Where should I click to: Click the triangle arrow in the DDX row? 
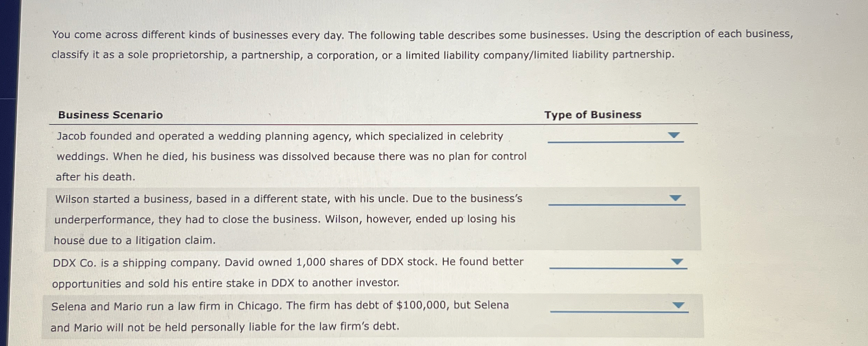point(677,262)
